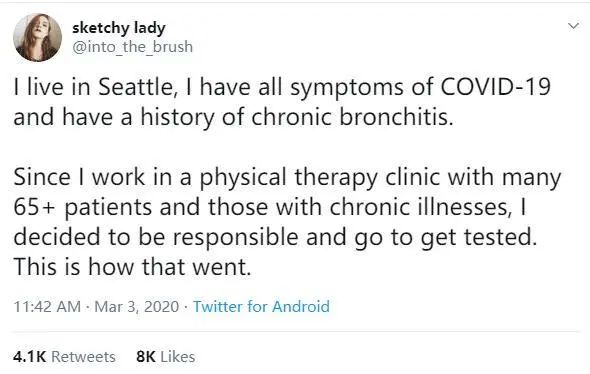
Task: Open the Likes label list
Action: pyautogui.click(x=178, y=357)
